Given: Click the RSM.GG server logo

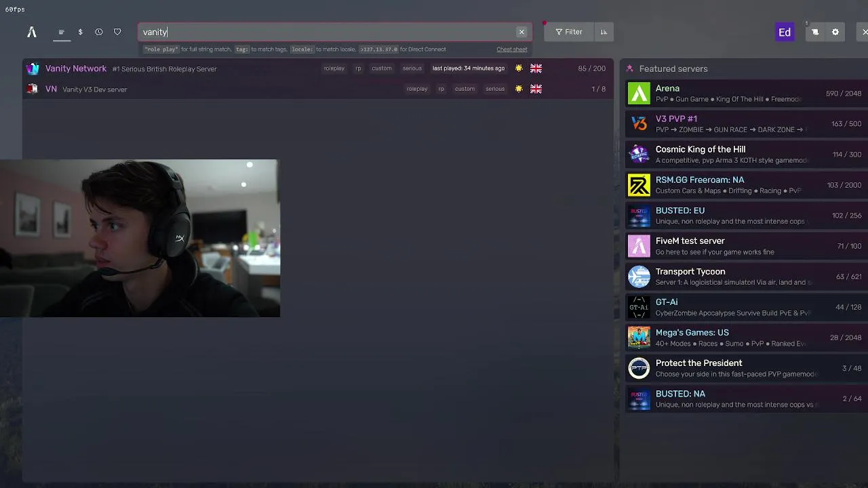Looking at the screenshot, I should [639, 185].
